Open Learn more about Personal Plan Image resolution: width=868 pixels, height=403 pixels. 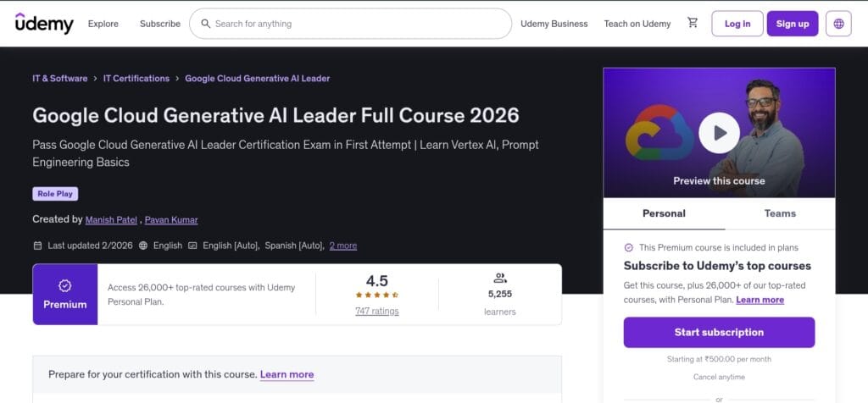pos(760,300)
